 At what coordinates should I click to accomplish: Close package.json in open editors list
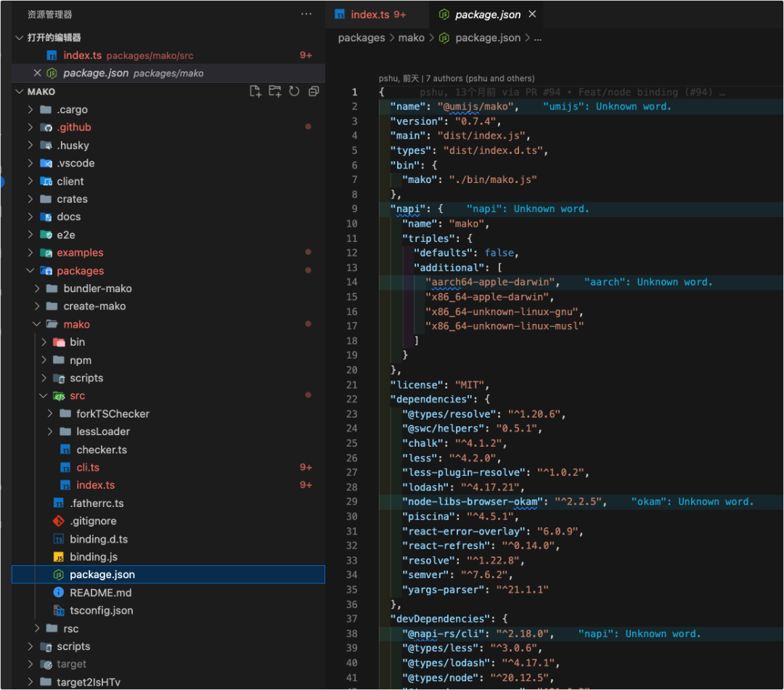click(37, 73)
